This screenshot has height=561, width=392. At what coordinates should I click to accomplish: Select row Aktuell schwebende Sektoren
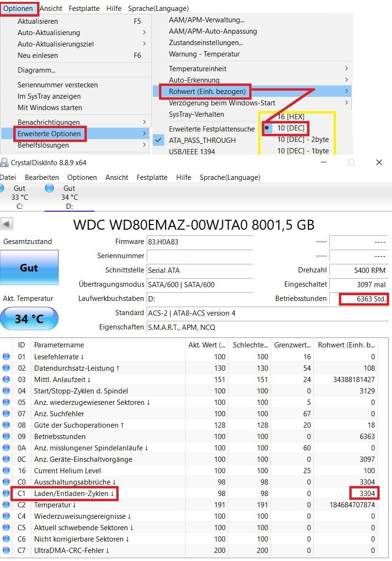coord(189,527)
